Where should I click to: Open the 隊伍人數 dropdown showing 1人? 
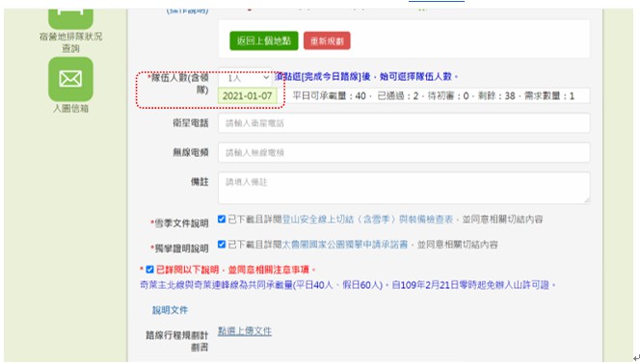246,77
